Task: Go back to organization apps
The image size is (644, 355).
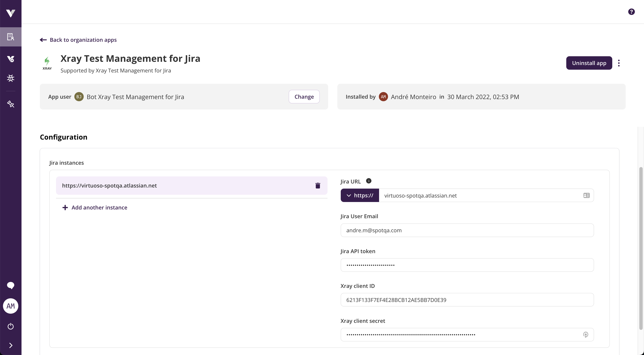Action: pyautogui.click(x=78, y=40)
